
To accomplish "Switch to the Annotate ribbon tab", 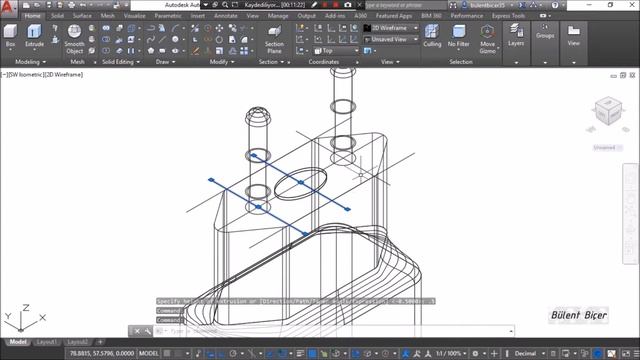I will point(226,16).
